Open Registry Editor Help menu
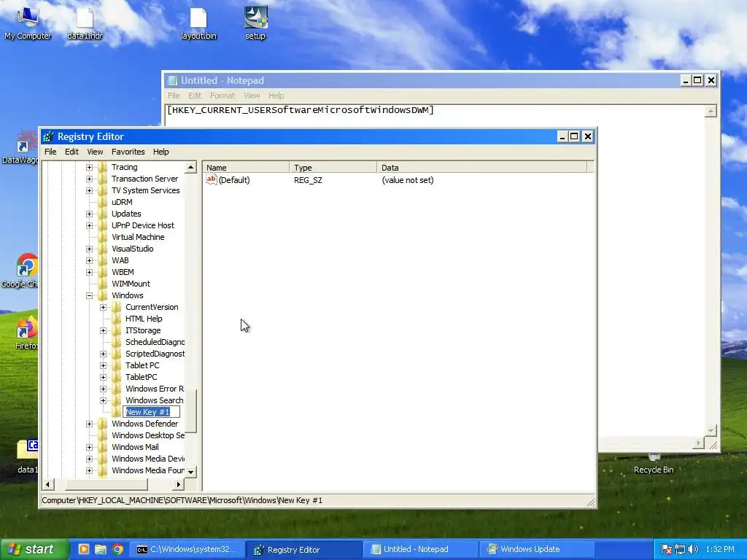Viewport: 747px width, 560px height. [161, 152]
